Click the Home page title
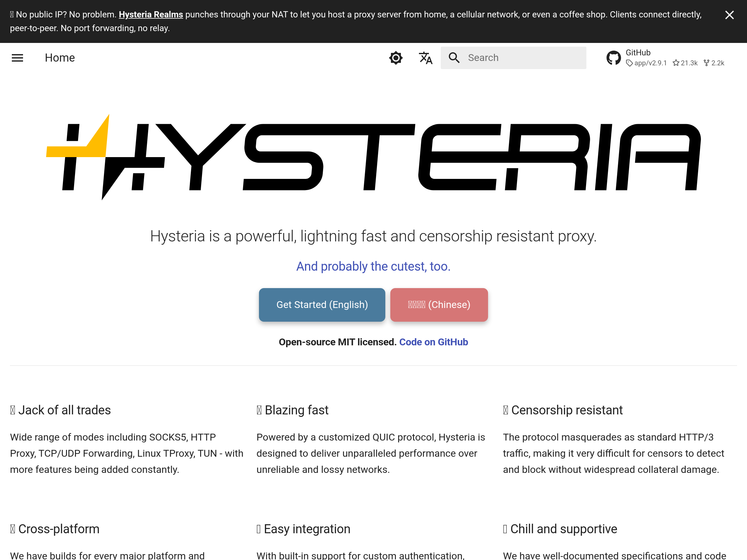 pos(60,58)
